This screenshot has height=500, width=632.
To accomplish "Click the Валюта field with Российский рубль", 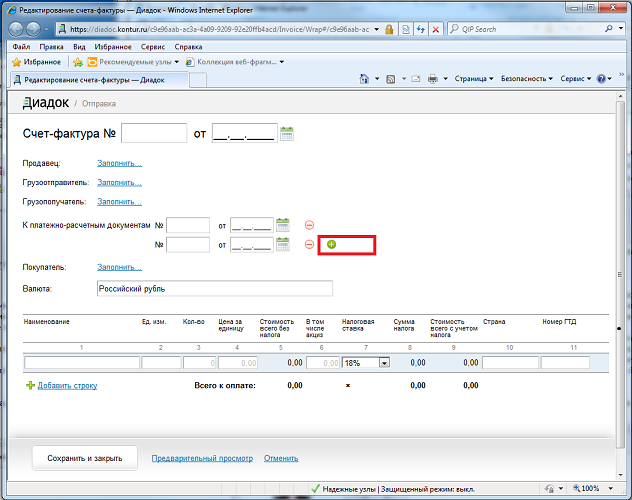I will coord(215,288).
